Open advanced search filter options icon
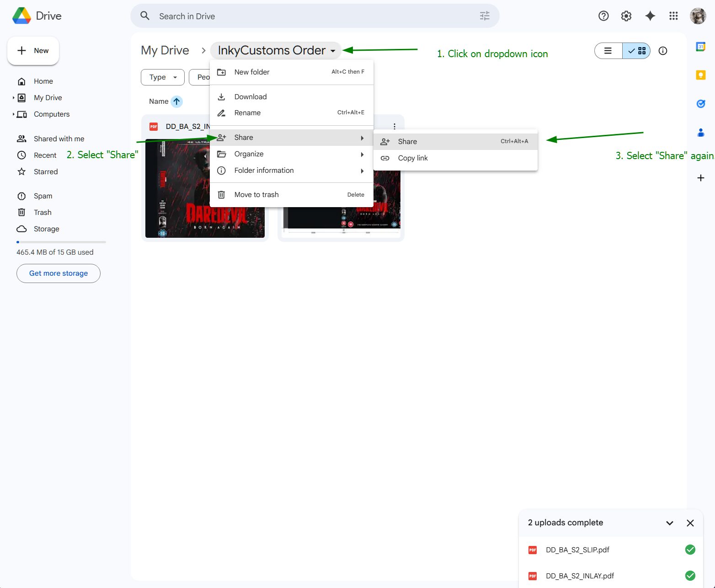The width and height of the screenshot is (715, 588). (x=485, y=16)
